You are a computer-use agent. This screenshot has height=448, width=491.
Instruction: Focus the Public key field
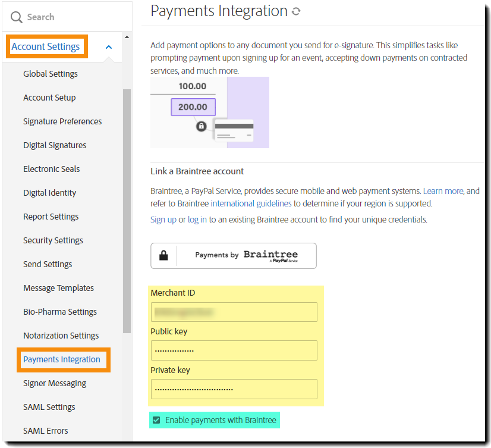(234, 350)
